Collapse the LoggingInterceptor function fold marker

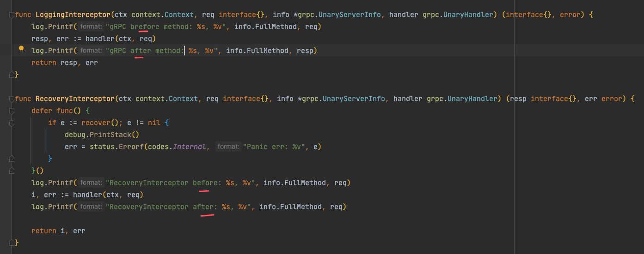tap(12, 15)
